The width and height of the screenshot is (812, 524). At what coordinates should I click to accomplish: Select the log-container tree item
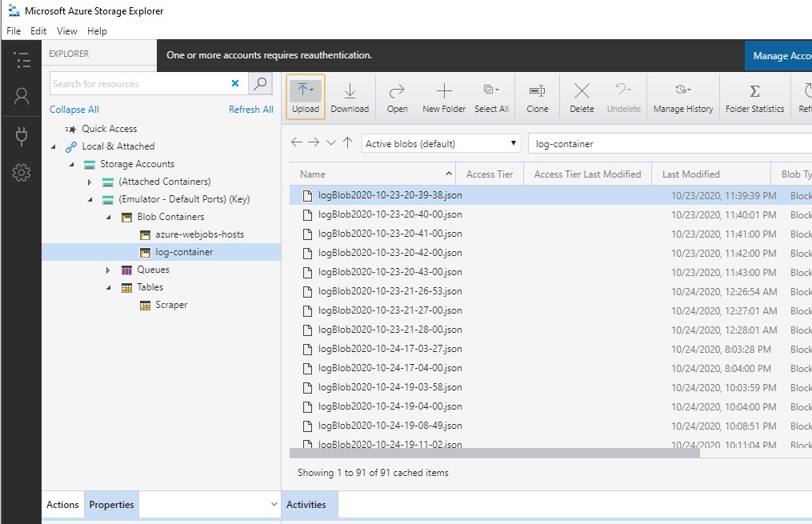161,252
